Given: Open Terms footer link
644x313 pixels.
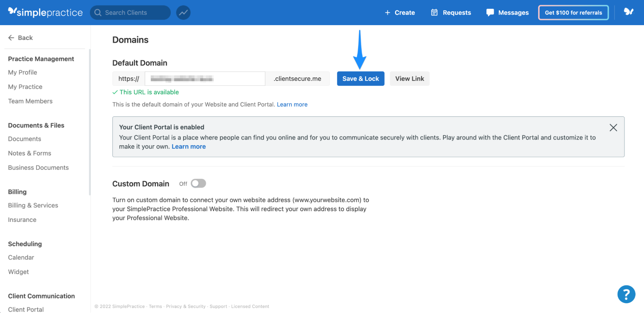Looking at the screenshot, I should [155, 306].
